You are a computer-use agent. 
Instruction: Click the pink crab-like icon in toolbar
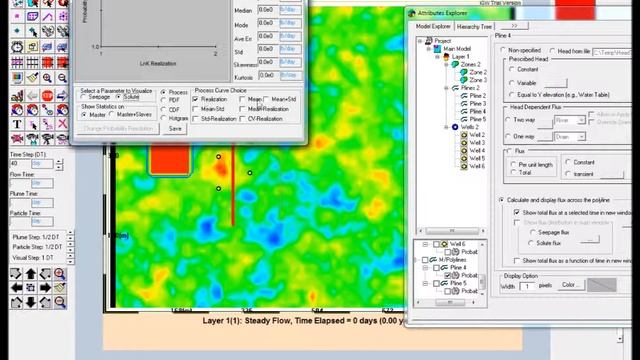click(17, 139)
